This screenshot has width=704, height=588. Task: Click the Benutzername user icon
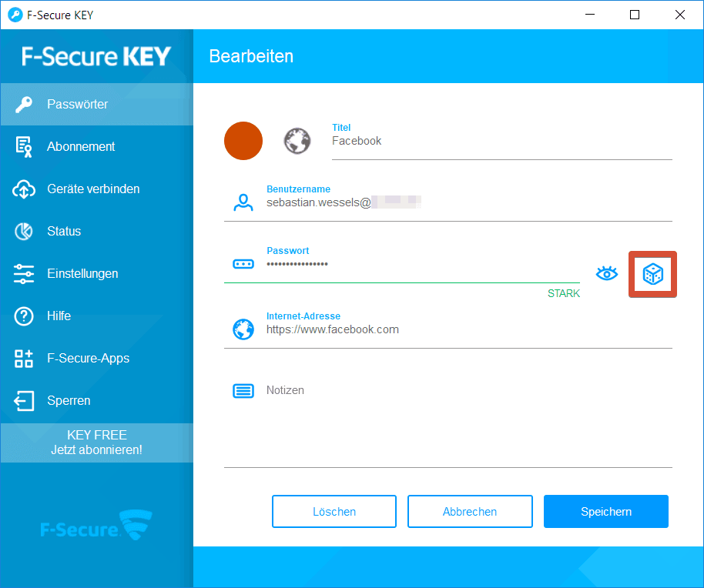[243, 202]
